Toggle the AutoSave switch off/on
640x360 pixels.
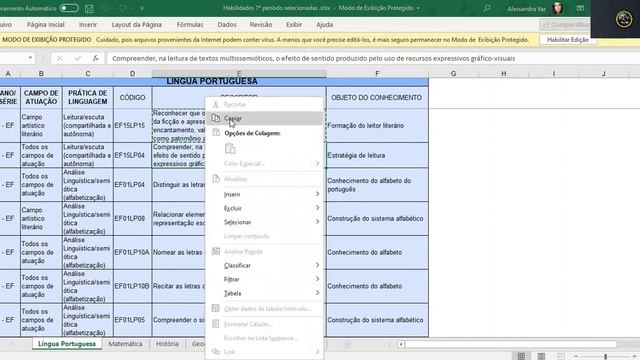pyautogui.click(x=69, y=8)
